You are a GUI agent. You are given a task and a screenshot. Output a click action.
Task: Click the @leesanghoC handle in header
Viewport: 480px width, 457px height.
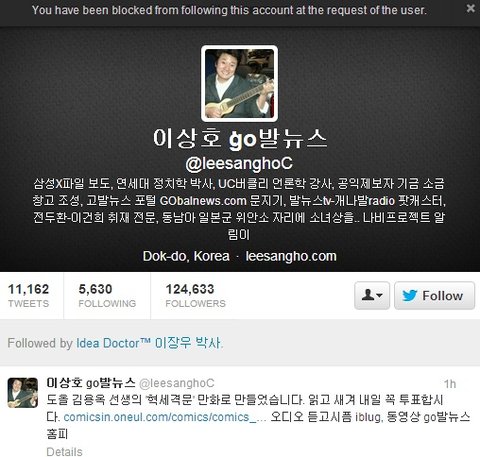(x=239, y=164)
